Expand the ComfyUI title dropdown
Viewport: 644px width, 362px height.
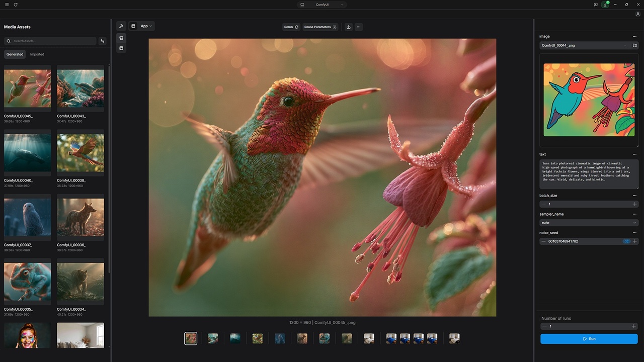click(x=322, y=5)
